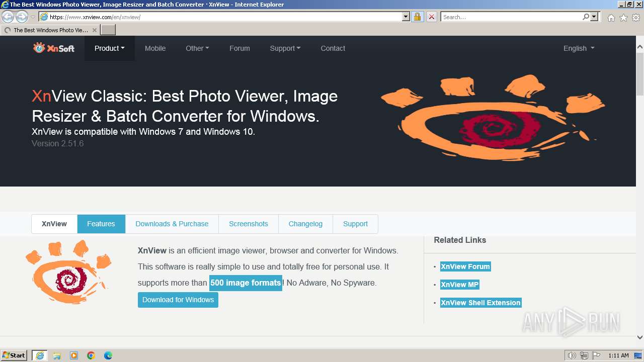Click the volume speaker tray icon
The width and height of the screenshot is (644, 362).
click(572, 355)
